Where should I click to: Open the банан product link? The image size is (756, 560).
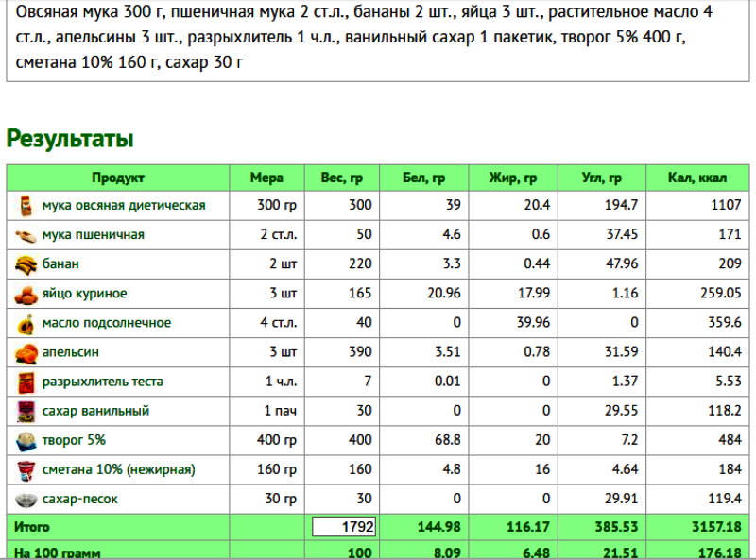[x=60, y=264]
